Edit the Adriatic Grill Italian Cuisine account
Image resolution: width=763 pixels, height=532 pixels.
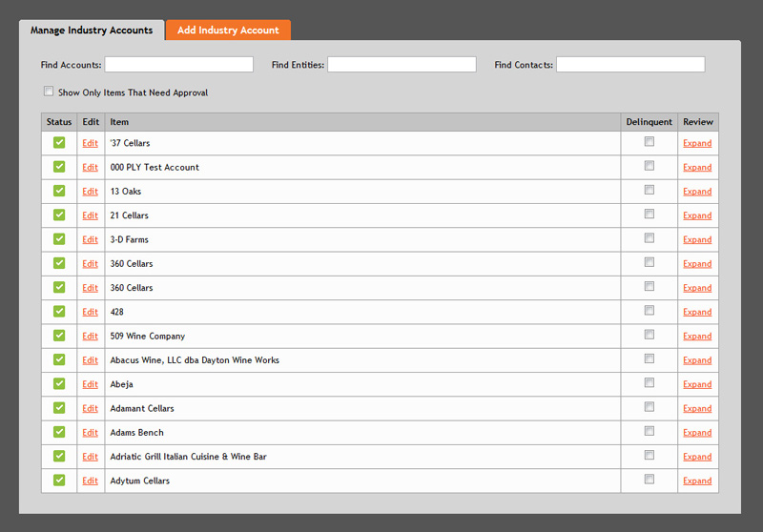coord(90,457)
